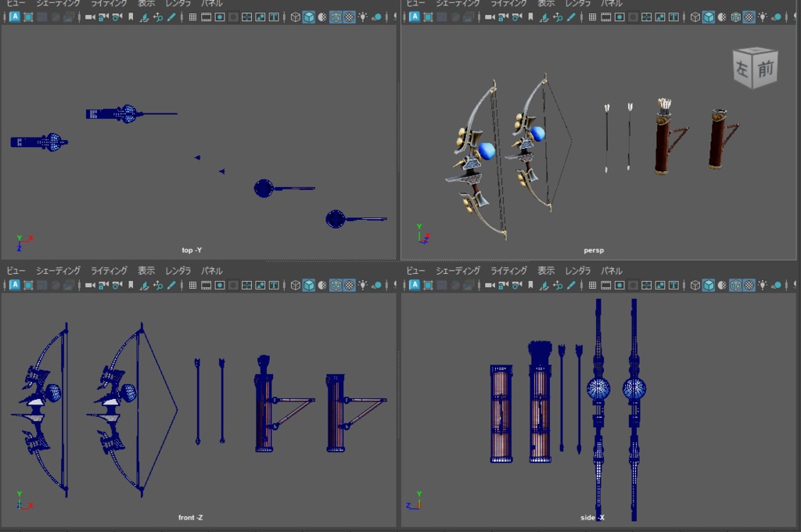Screen dimensions: 801x532
Task: Click Bookmarks icon in persp panel
Action: [531, 17]
